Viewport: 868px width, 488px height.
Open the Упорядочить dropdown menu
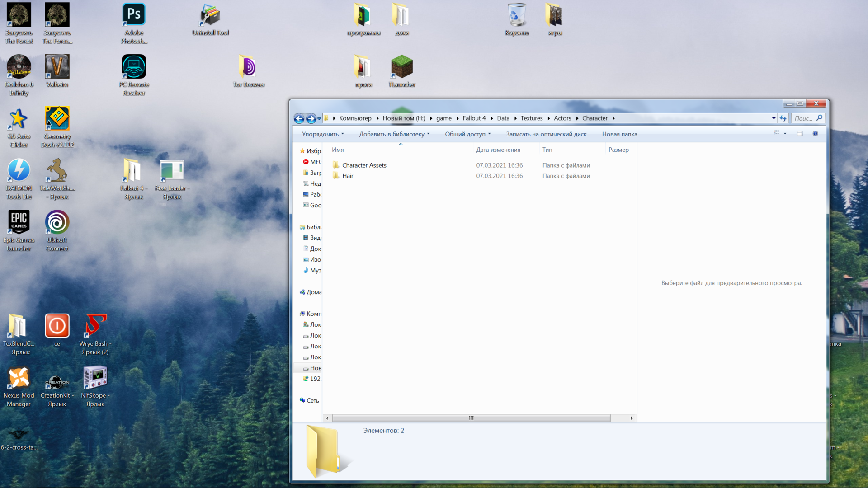click(322, 134)
